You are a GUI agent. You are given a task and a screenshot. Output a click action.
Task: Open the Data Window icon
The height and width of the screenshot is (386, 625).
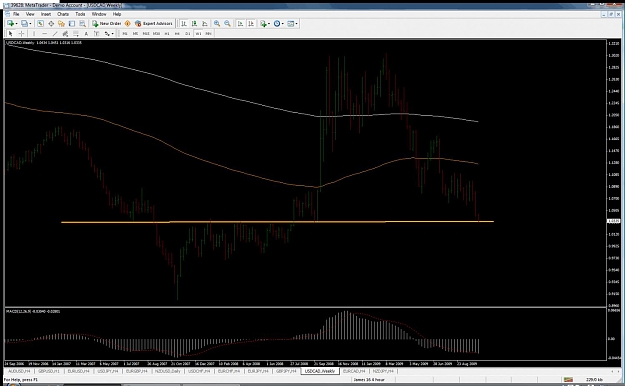pyautogui.click(x=51, y=24)
